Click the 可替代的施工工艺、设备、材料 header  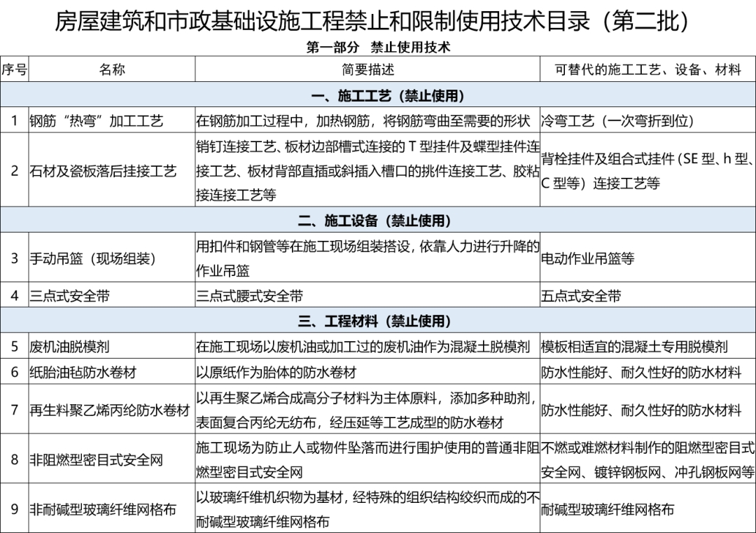pyautogui.click(x=647, y=69)
